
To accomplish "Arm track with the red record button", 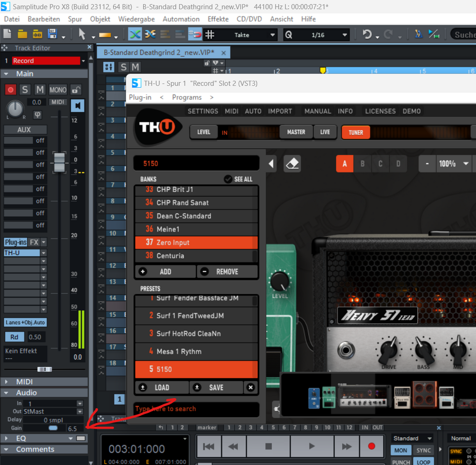I will [11, 90].
